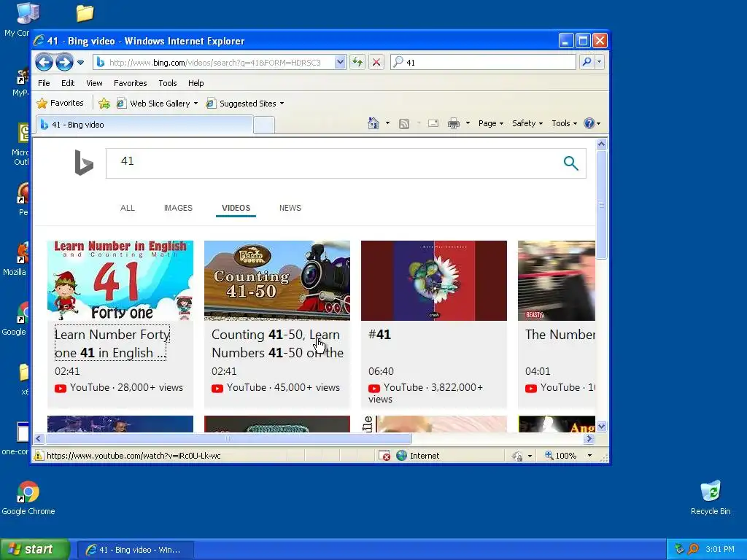This screenshot has width=747, height=560.
Task: Expand the Print dropdown arrow
Action: pos(468,123)
